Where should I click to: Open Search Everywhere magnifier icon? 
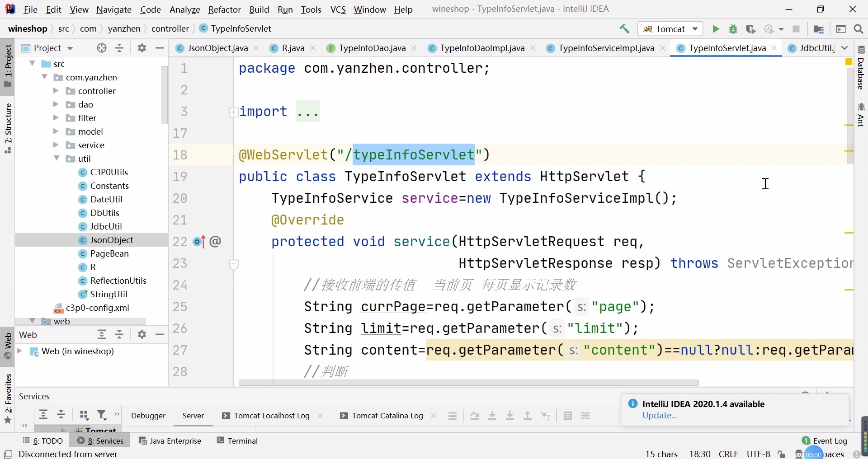point(859,29)
